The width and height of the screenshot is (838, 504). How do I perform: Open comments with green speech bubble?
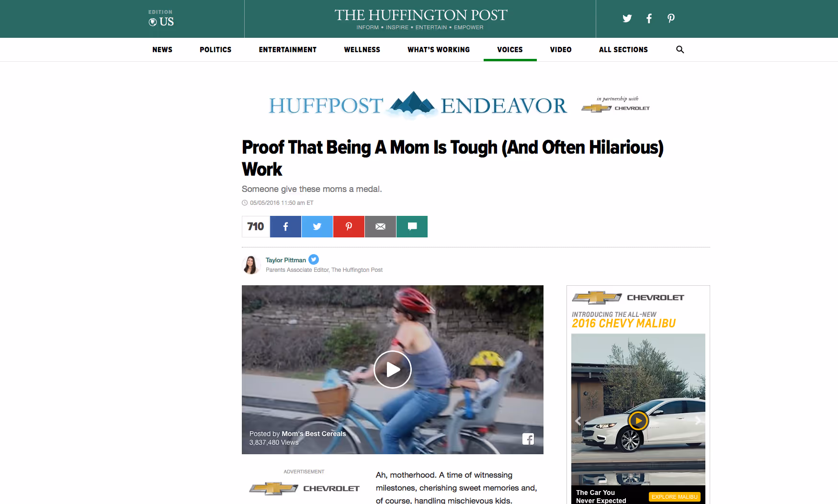pyautogui.click(x=412, y=226)
